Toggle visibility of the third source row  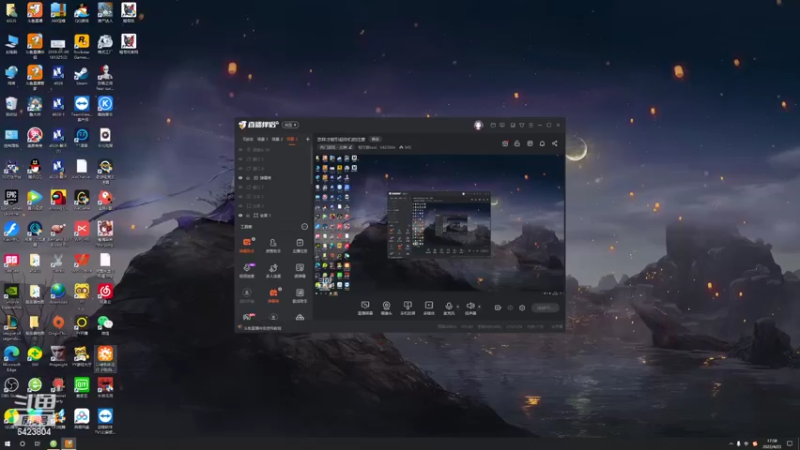(241, 168)
